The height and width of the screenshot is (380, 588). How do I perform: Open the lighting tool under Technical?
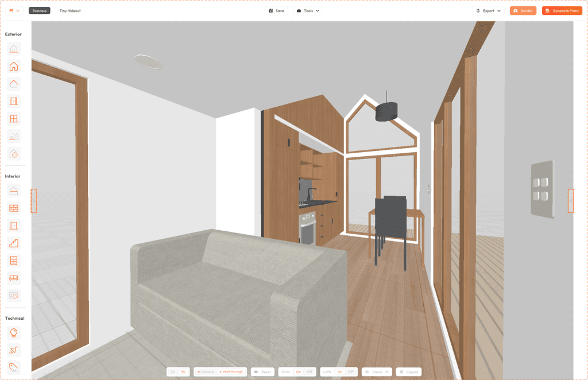coord(14,332)
